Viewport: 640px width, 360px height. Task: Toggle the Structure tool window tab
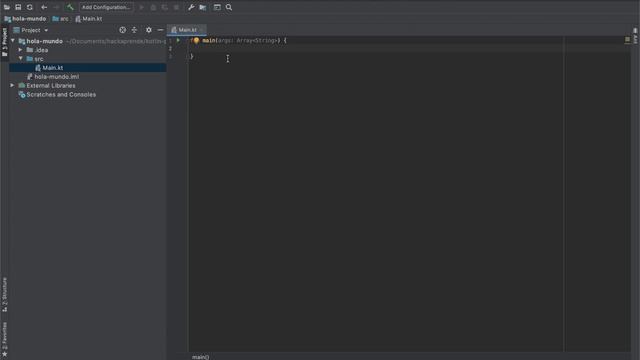4,295
